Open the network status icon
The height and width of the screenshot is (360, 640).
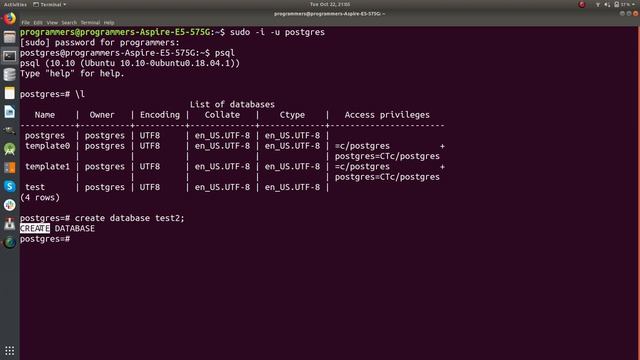(x=598, y=4)
